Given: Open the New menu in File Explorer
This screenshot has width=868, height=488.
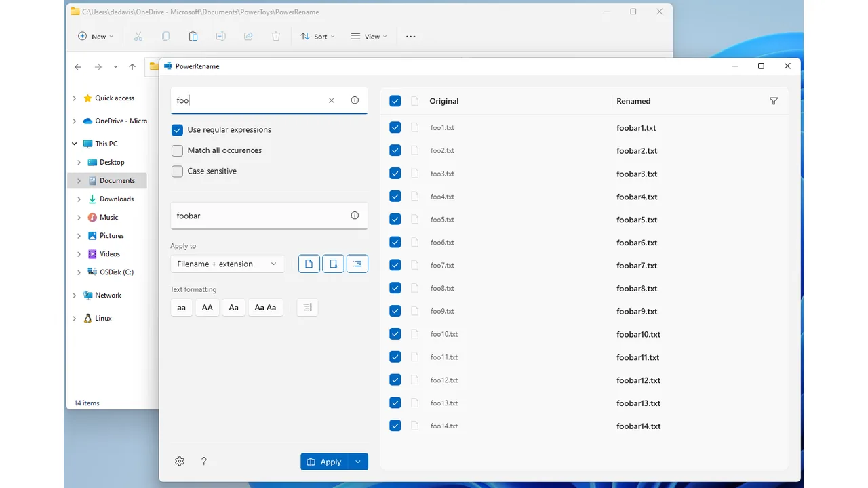Looking at the screenshot, I should point(96,37).
